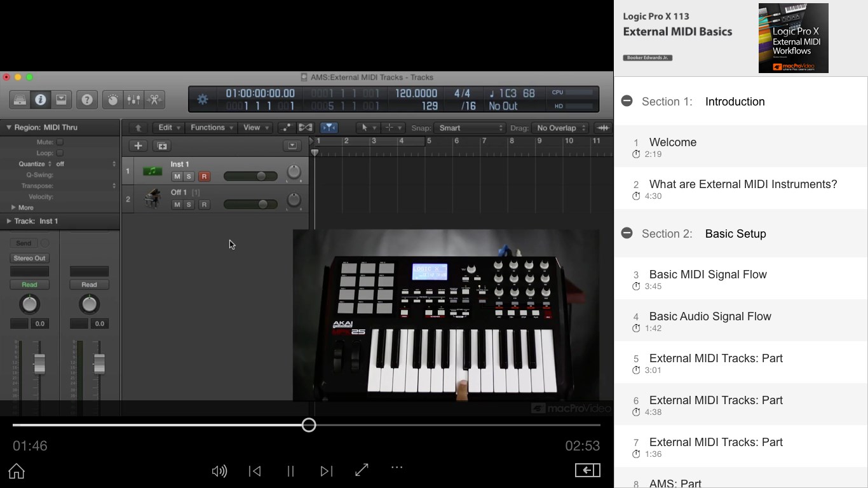
Task: Open the Mixer faders button
Action: (133, 100)
